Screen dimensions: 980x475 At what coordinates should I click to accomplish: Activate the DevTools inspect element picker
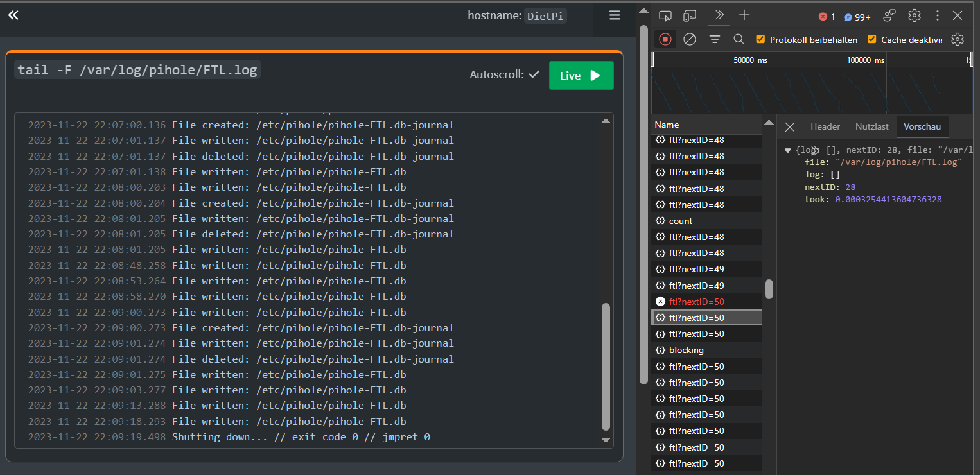click(665, 16)
